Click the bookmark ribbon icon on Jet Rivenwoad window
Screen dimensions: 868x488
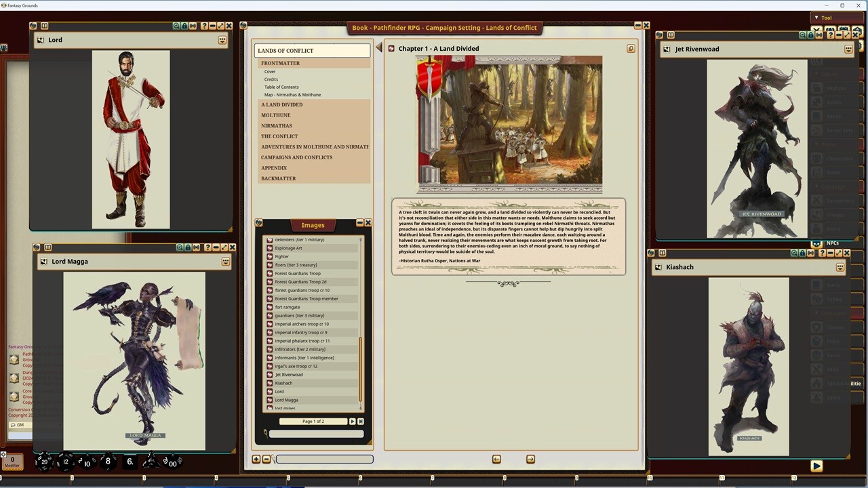819,35
